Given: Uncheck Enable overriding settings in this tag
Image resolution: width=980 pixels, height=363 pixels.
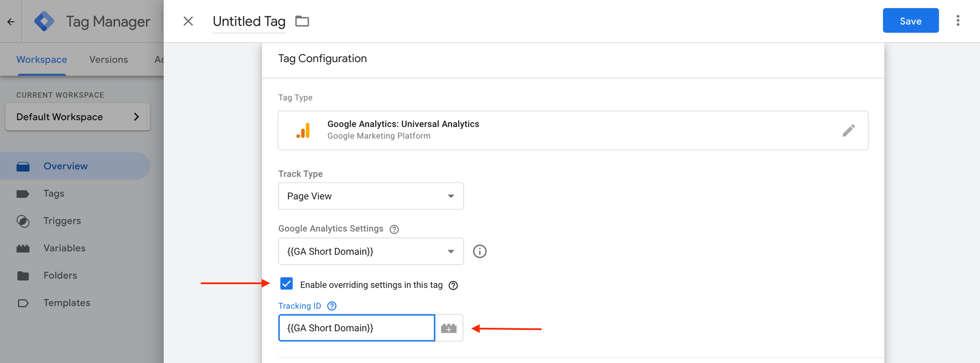Looking at the screenshot, I should tap(287, 284).
